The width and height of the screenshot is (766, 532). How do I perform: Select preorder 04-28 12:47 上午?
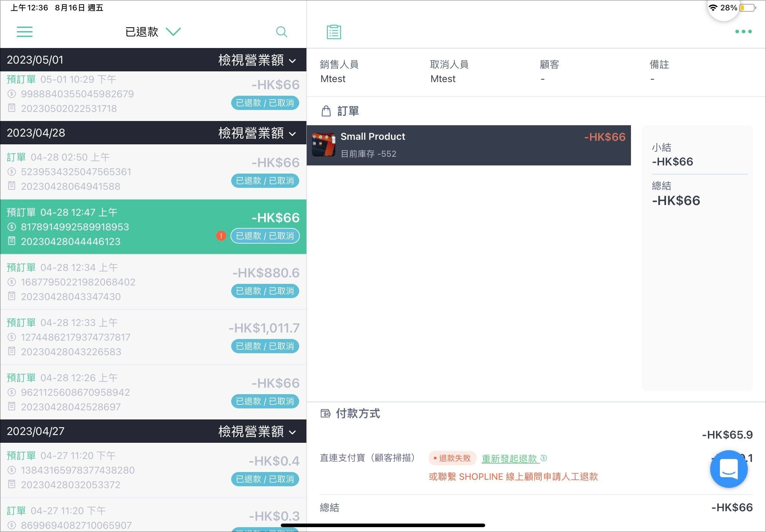[x=153, y=227]
